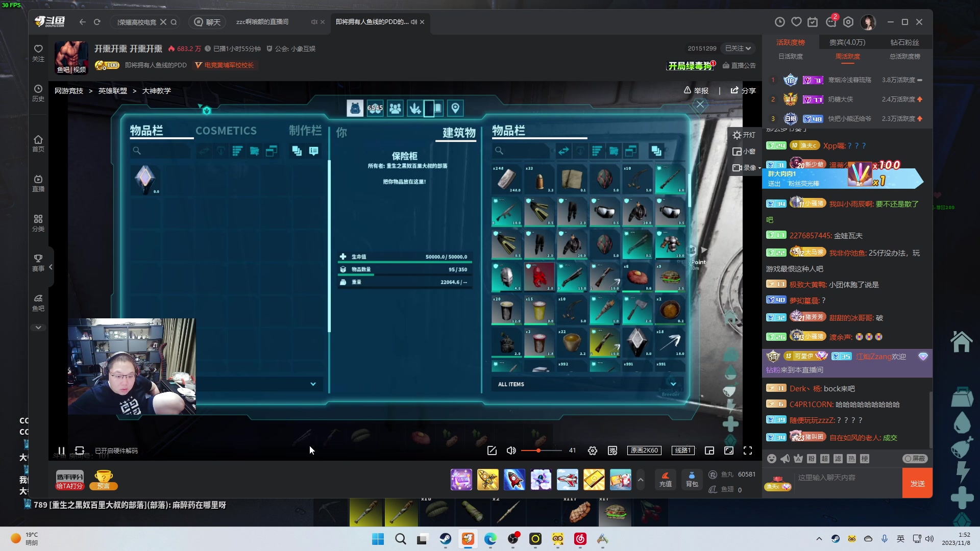Pause the live stream playback

61,450
